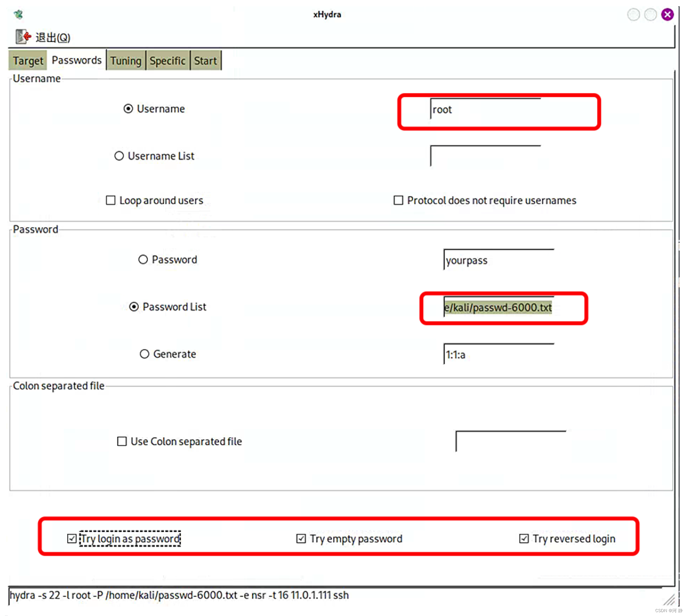Open the 退出(Q) quit menu item

coord(43,37)
